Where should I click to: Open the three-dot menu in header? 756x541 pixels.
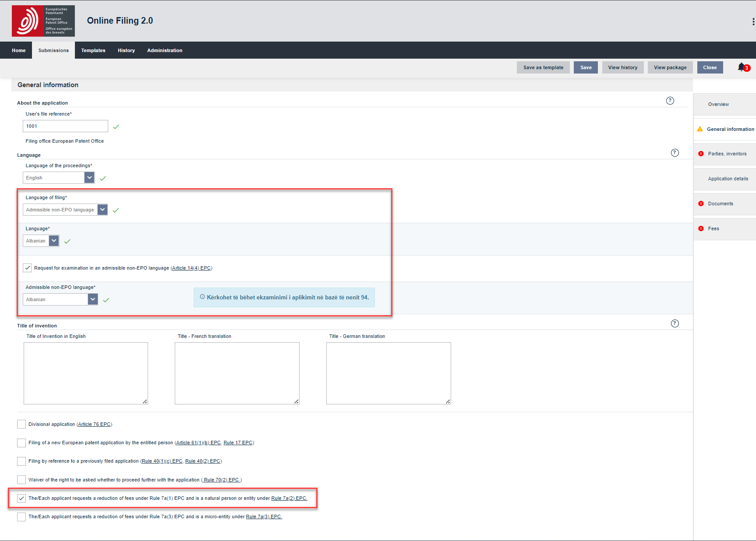click(x=753, y=21)
